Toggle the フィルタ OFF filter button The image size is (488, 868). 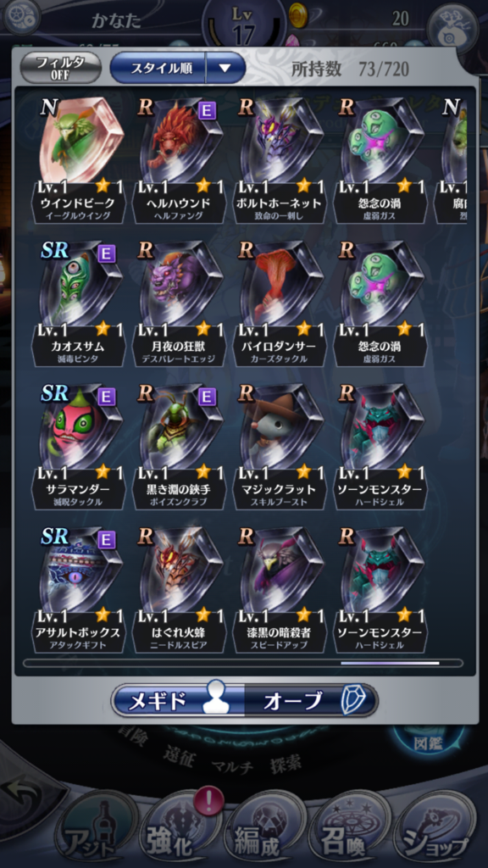coord(60,68)
